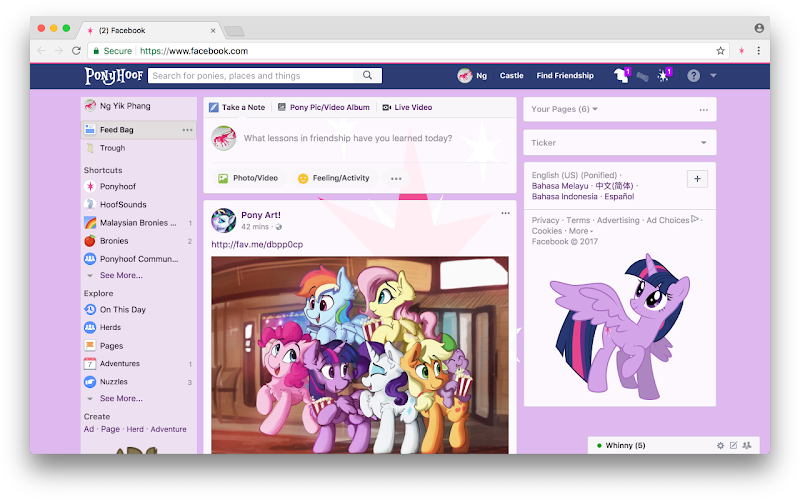This screenshot has width=800, height=500.
Task: Expand See More under Explore
Action: [x=121, y=398]
